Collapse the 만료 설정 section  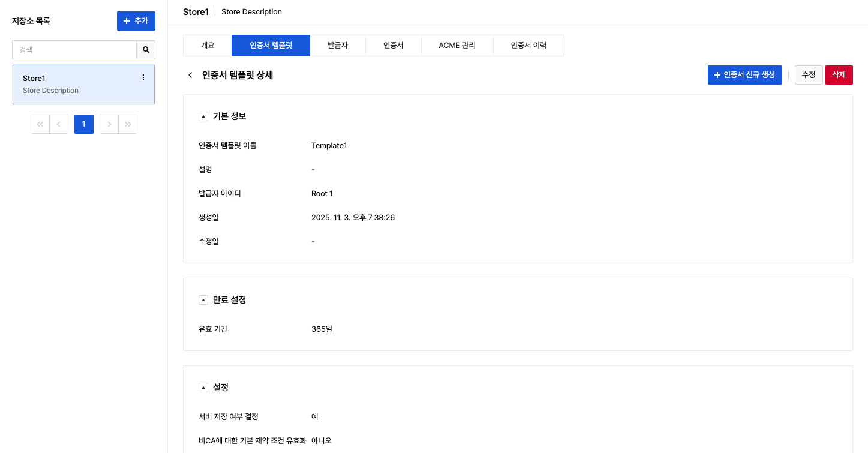(203, 300)
